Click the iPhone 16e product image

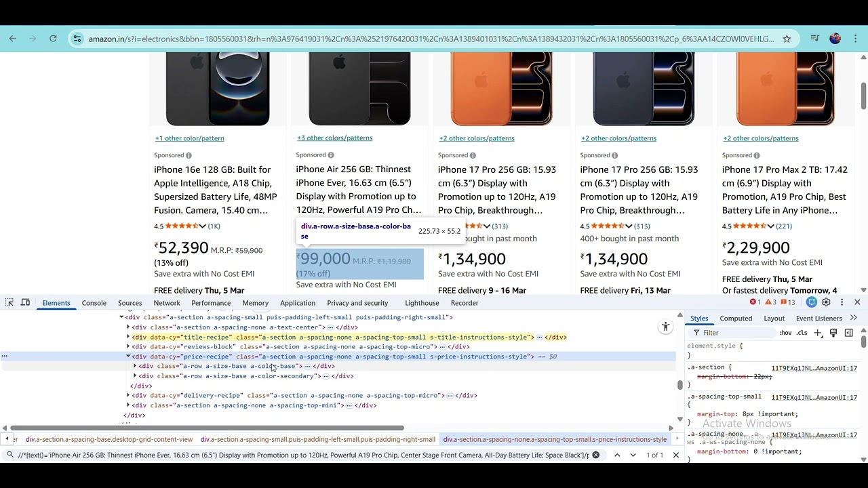[x=218, y=89]
